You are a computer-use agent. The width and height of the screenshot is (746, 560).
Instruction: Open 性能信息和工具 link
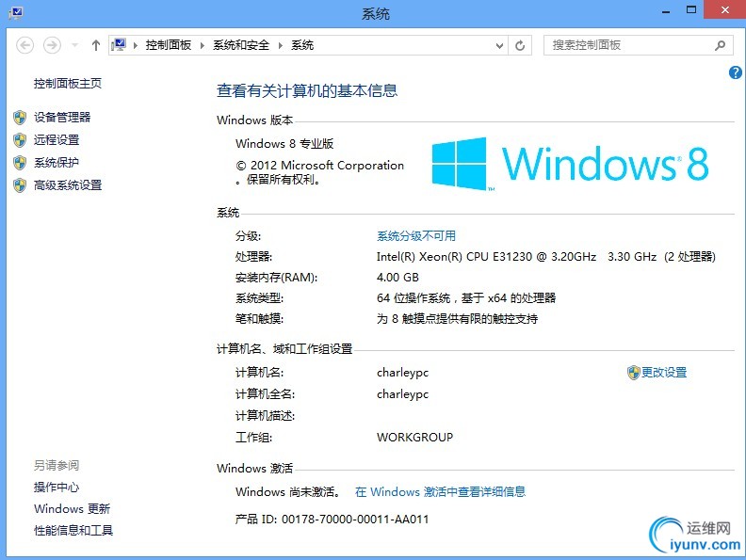pos(73,531)
